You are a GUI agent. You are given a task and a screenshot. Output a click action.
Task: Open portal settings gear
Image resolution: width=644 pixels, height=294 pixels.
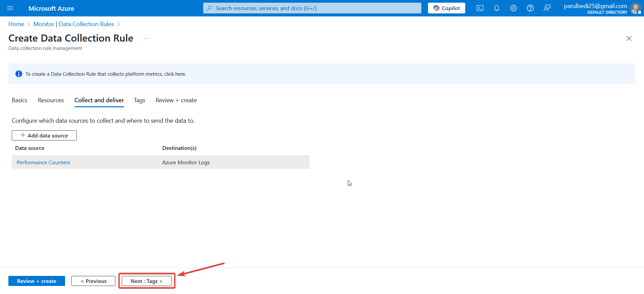(x=514, y=8)
